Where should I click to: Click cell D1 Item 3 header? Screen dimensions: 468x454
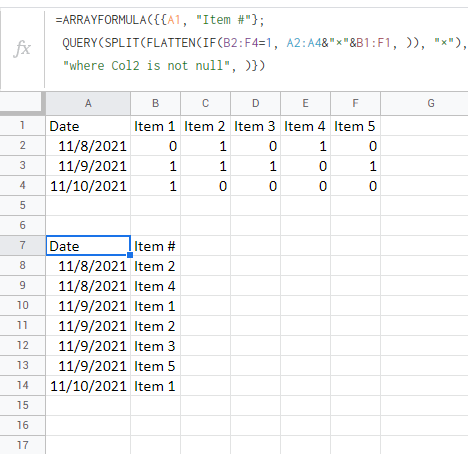click(255, 126)
